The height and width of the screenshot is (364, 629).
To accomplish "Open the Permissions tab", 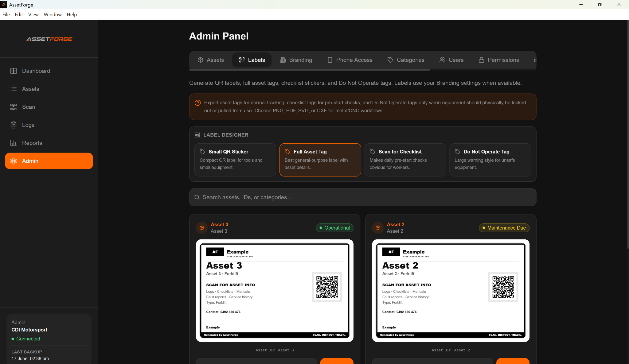I will [x=499, y=60].
